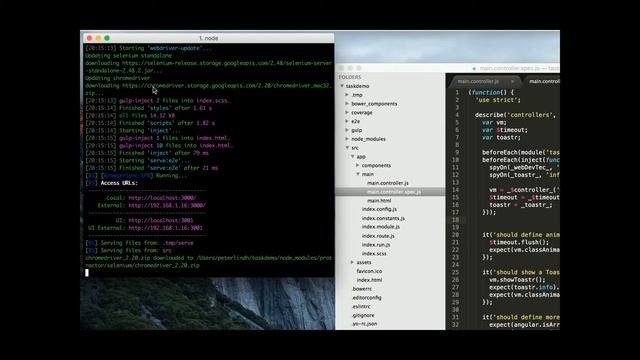Open .eslintrc file
The width and height of the screenshot is (640, 360).
(361, 306)
